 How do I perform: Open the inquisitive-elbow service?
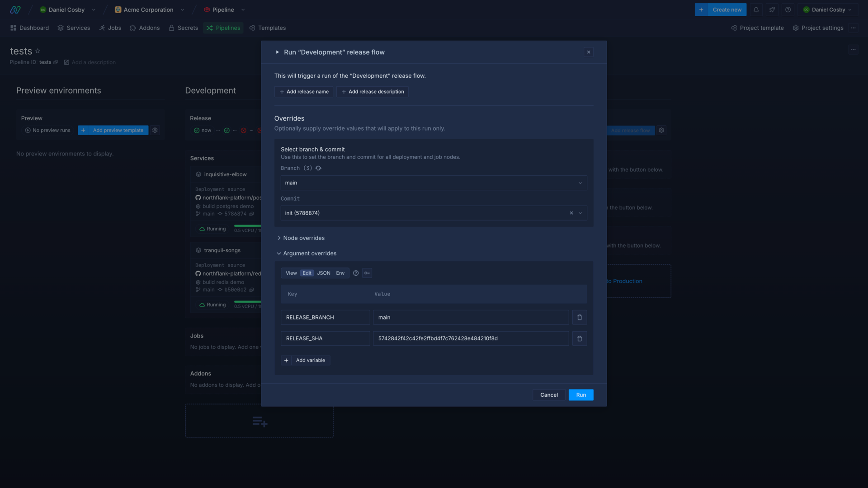pos(225,174)
